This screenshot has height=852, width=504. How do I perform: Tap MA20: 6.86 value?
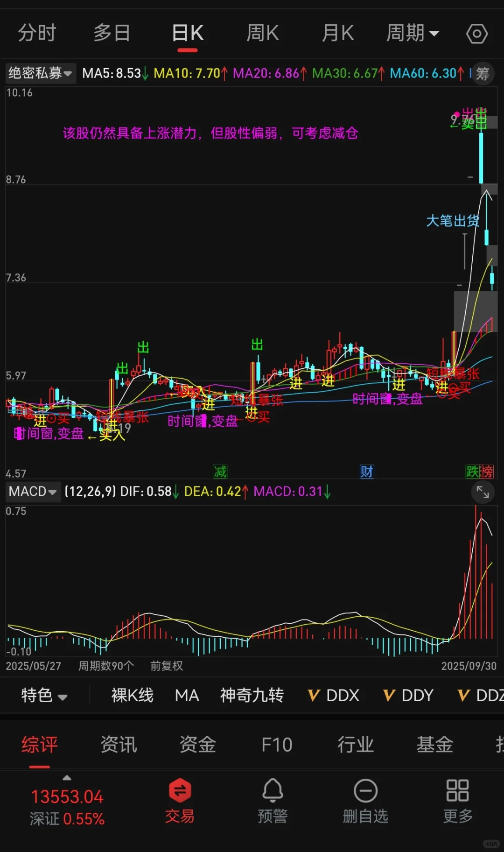tap(270, 73)
